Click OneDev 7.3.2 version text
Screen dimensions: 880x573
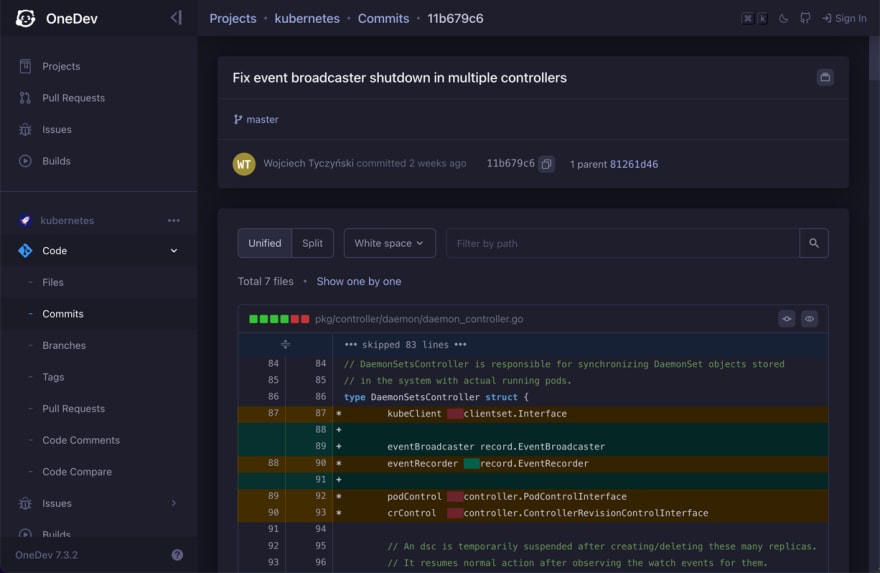[x=47, y=555]
